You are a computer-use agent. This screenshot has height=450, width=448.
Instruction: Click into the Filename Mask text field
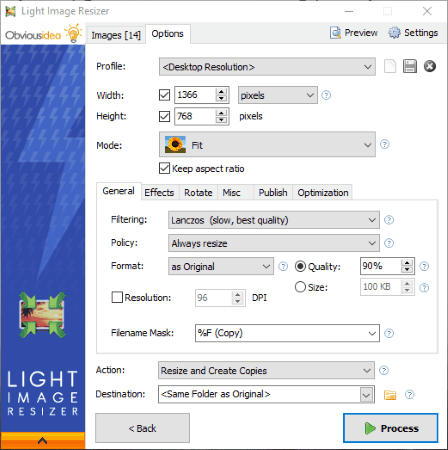pyautogui.click(x=280, y=333)
